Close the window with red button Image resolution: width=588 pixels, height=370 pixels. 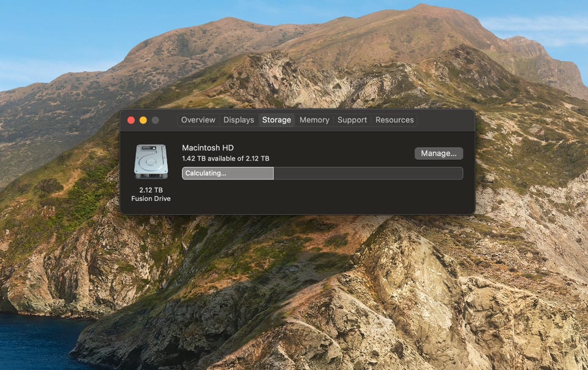[131, 120]
